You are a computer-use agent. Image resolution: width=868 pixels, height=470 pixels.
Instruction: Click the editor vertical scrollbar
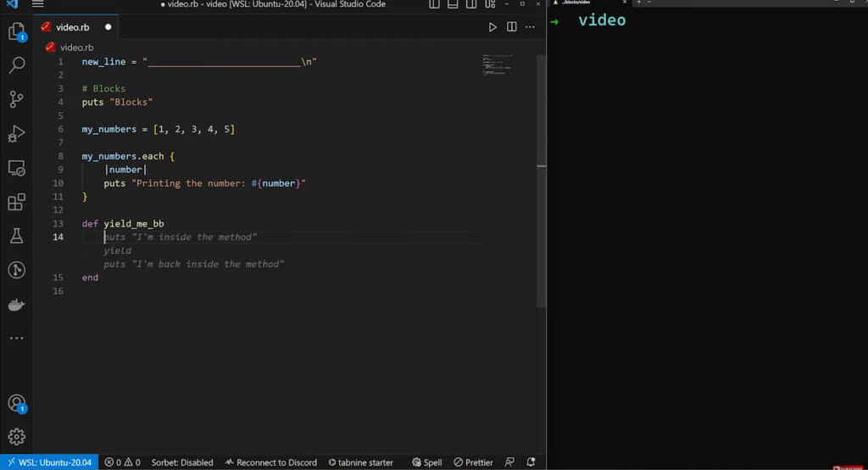tap(542, 182)
